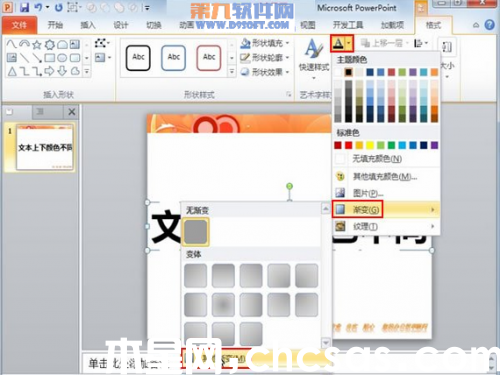Switch to the 插入 Insert tab
Image resolution: width=500 pixels, height=375 pixels.
[x=88, y=25]
